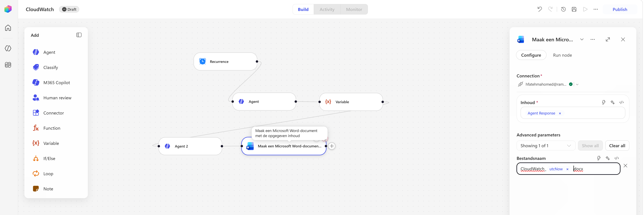Select the Run node tab
Viewport: 644px width, 215px height.
[562, 55]
